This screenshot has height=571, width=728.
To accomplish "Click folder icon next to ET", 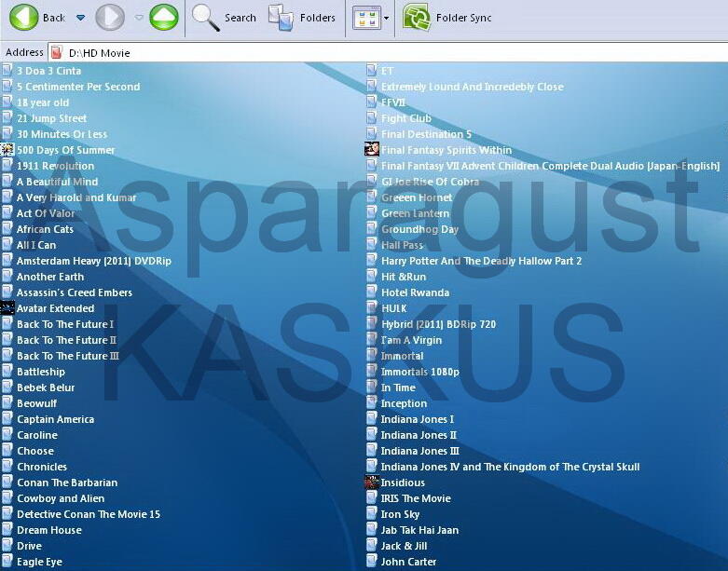I will pyautogui.click(x=371, y=71).
